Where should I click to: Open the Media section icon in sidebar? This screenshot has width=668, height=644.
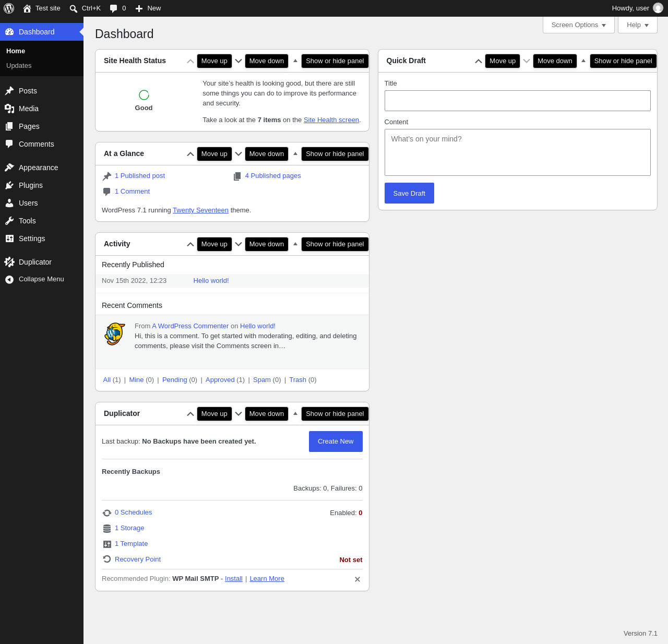pyautogui.click(x=9, y=109)
